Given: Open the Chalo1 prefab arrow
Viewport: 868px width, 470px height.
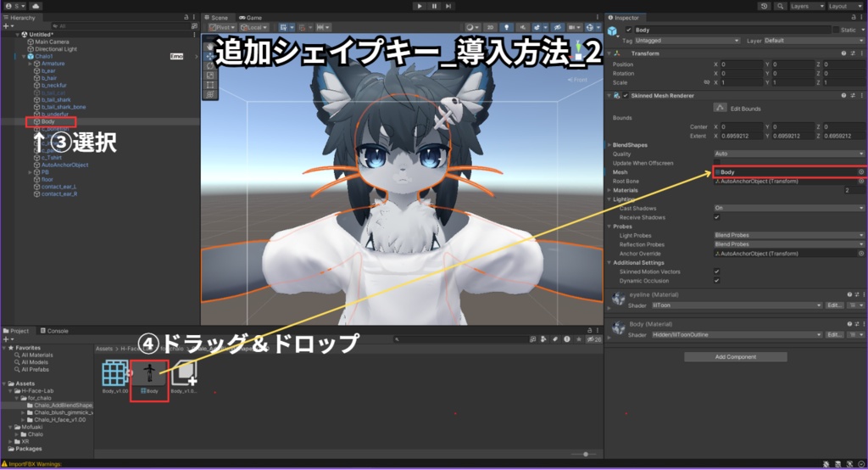Looking at the screenshot, I should (x=196, y=57).
